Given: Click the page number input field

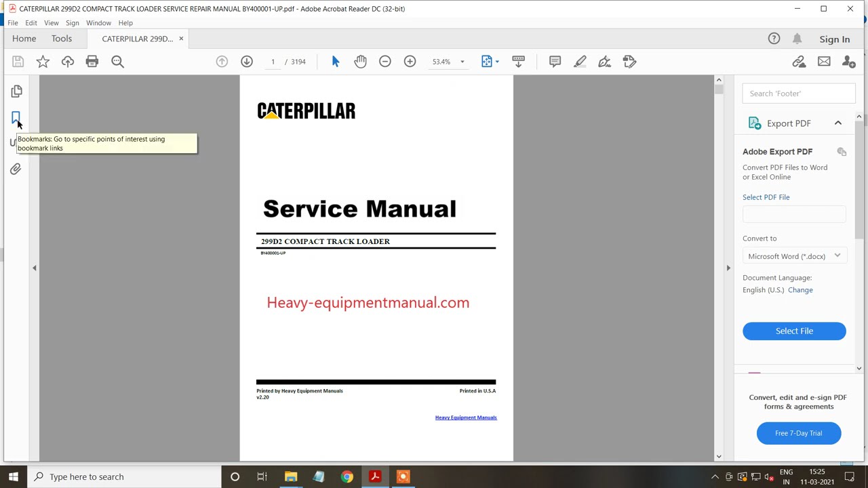Looking at the screenshot, I should point(273,62).
